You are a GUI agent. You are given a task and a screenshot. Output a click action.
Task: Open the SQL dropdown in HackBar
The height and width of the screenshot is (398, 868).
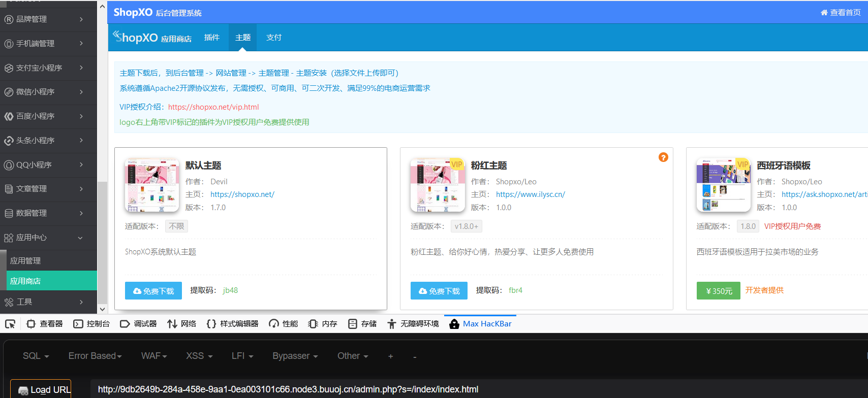(36, 356)
